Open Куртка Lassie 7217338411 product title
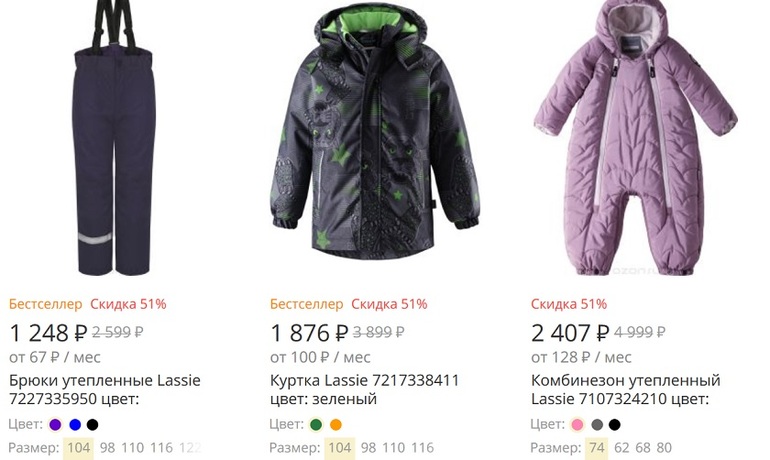Image resolution: width=770 pixels, height=460 pixels. [364, 381]
